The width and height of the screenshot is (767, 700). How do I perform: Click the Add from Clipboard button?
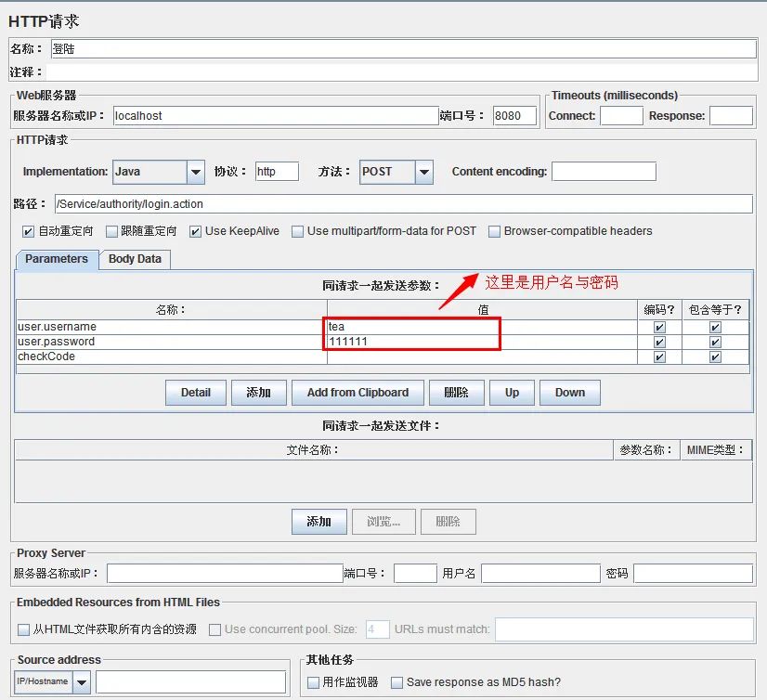[x=357, y=392]
